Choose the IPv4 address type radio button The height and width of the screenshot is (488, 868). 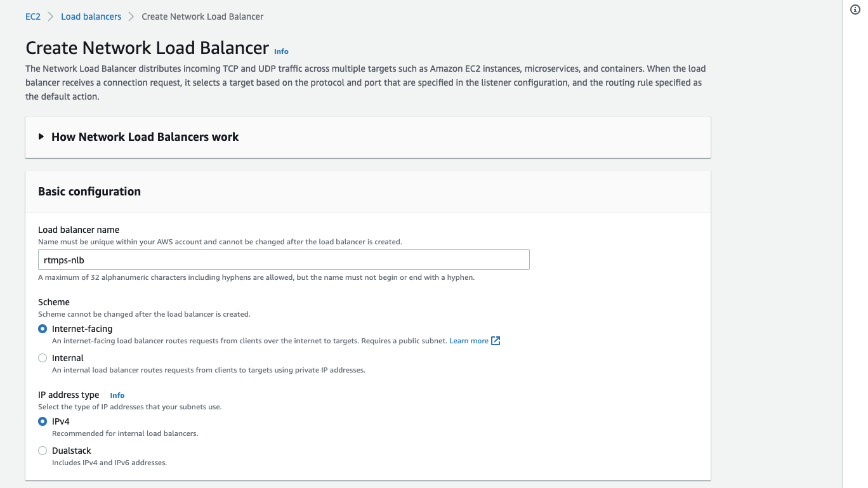pyautogui.click(x=43, y=421)
